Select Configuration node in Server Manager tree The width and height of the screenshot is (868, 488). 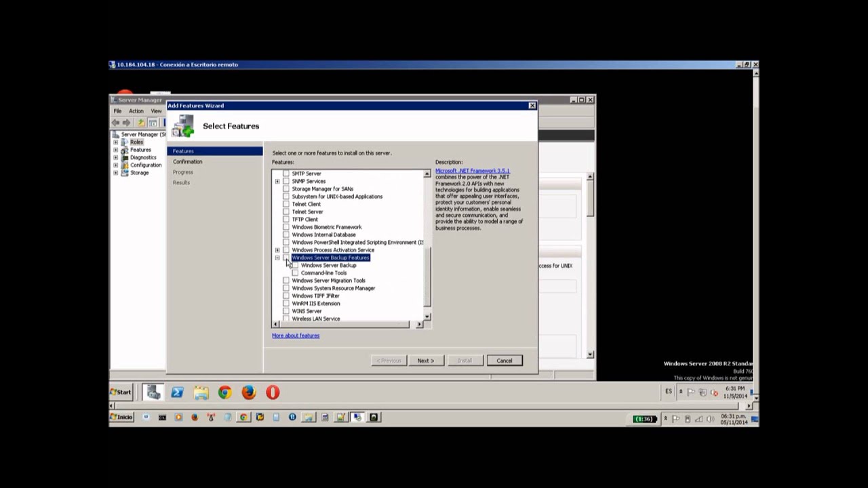[x=146, y=165]
